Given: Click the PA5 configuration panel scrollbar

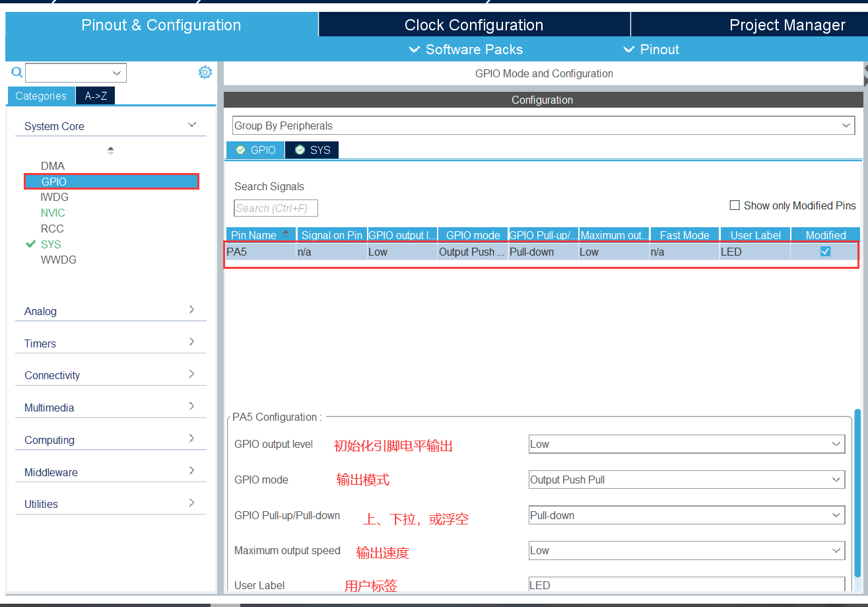Looking at the screenshot, I should pyautogui.click(x=857, y=492).
